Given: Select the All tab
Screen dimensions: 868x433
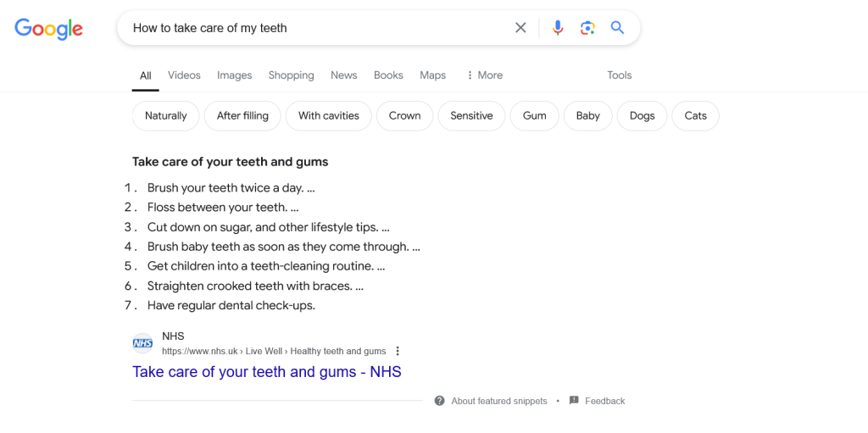Looking at the screenshot, I should click(146, 75).
